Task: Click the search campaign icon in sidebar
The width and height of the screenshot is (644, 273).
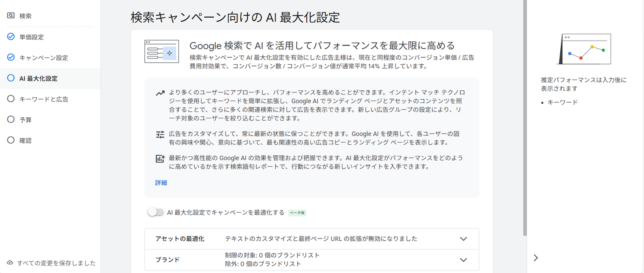Action: [x=11, y=16]
